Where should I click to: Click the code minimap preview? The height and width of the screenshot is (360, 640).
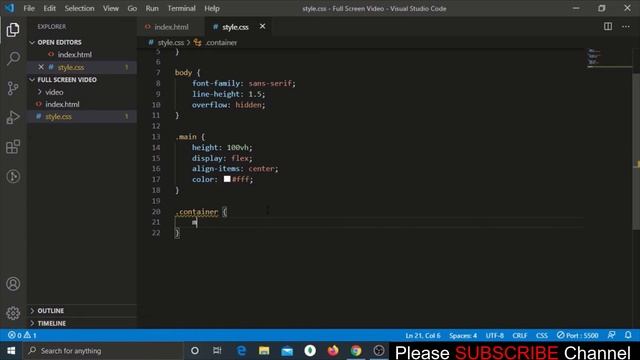click(x=593, y=57)
